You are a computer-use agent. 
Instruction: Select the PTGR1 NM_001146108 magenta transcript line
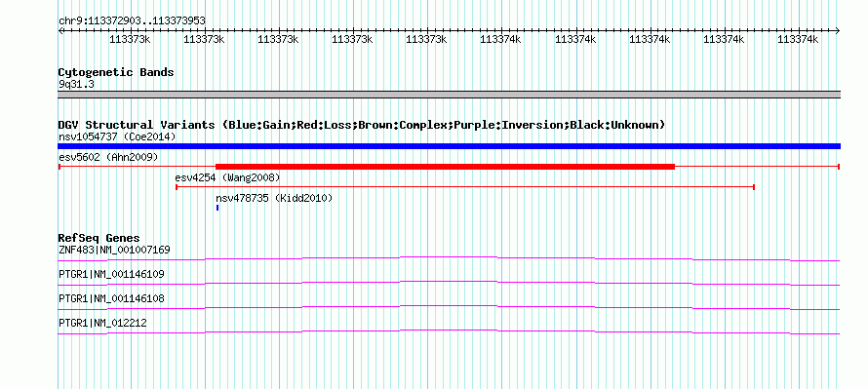click(449, 307)
